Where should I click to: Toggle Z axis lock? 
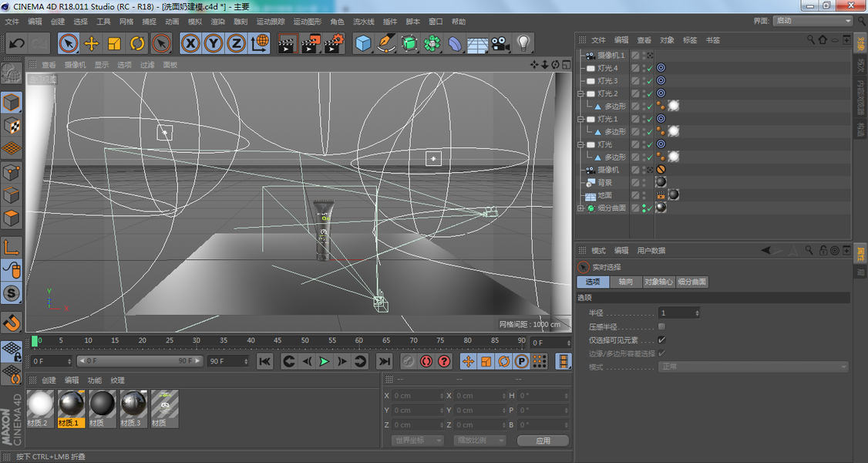click(237, 43)
